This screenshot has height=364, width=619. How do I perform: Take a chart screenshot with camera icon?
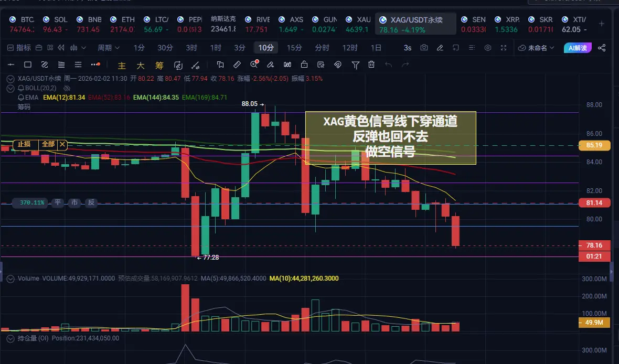pos(424,48)
